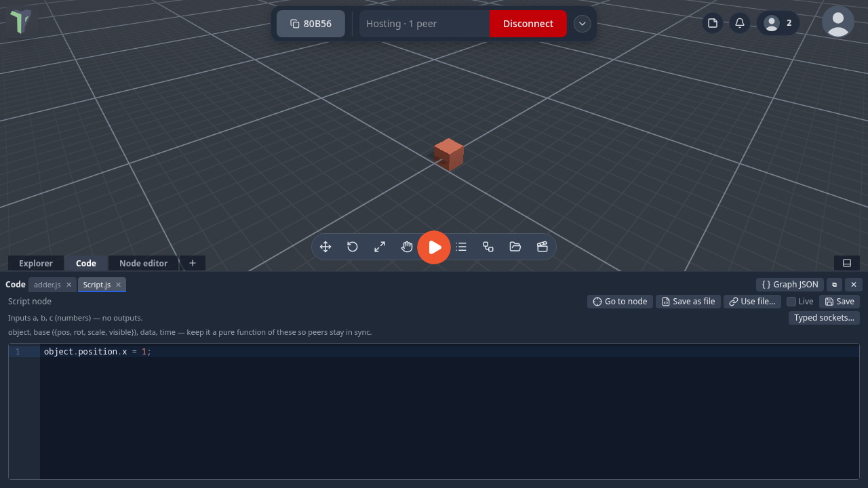Click the Hosting · 1 peer status field

pos(424,24)
